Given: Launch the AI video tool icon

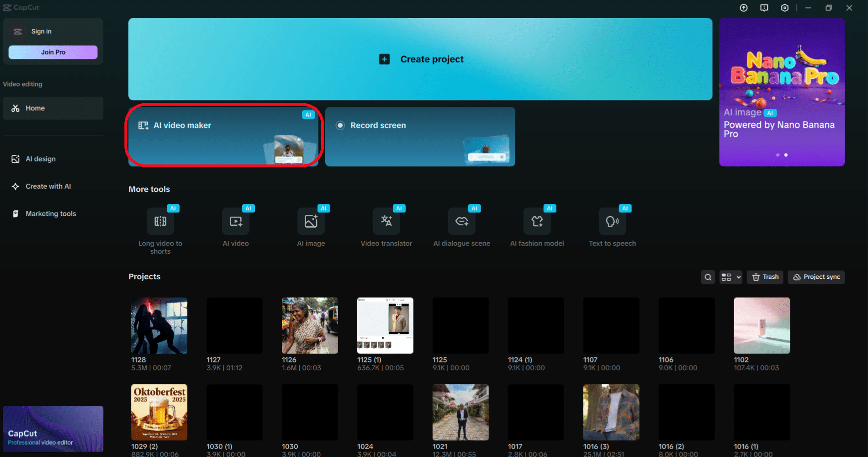Looking at the screenshot, I should [236, 222].
